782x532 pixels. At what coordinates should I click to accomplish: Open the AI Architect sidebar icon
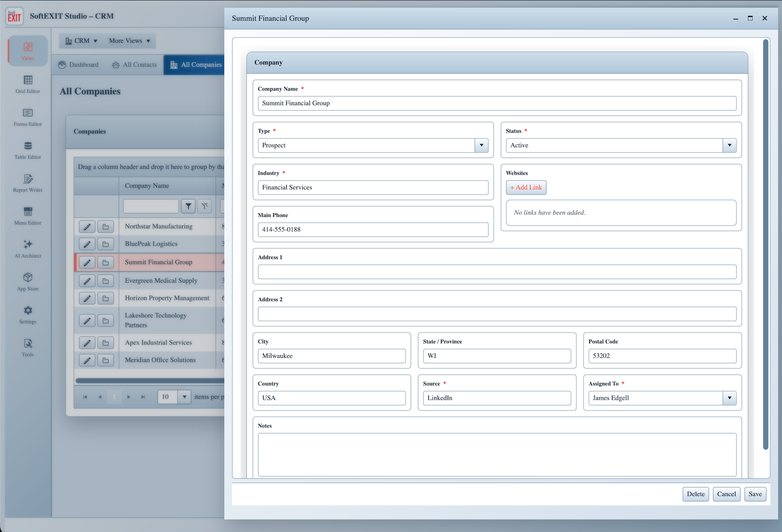[28, 248]
